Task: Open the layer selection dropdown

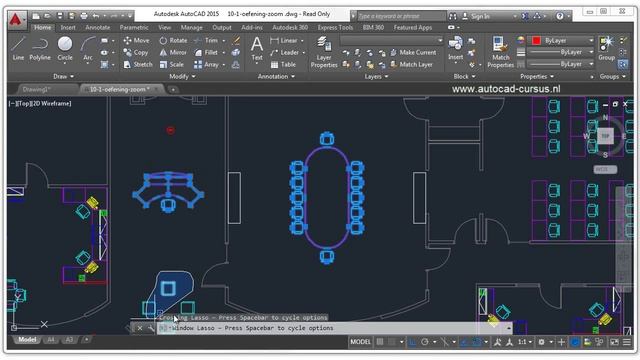Action: coord(391,40)
